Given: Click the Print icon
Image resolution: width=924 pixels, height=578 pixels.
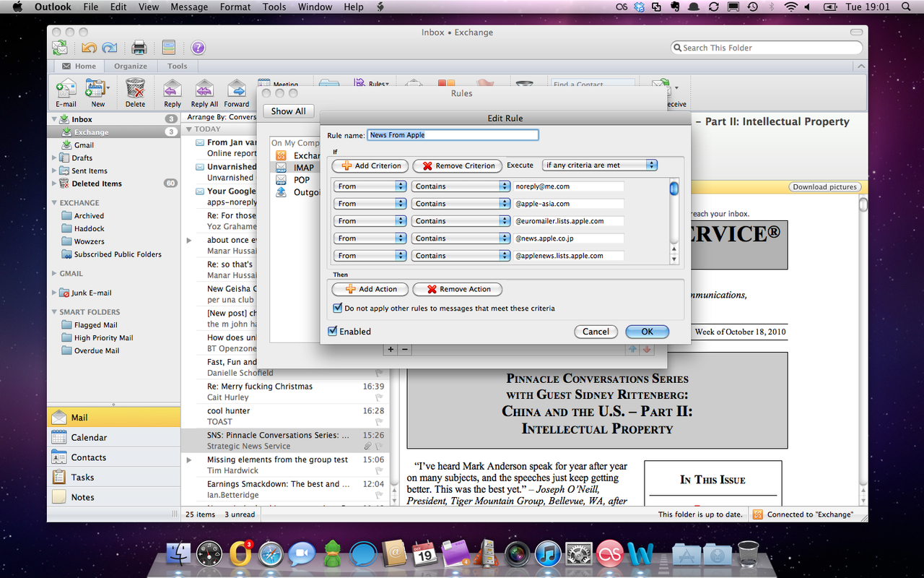Looking at the screenshot, I should coord(139,48).
